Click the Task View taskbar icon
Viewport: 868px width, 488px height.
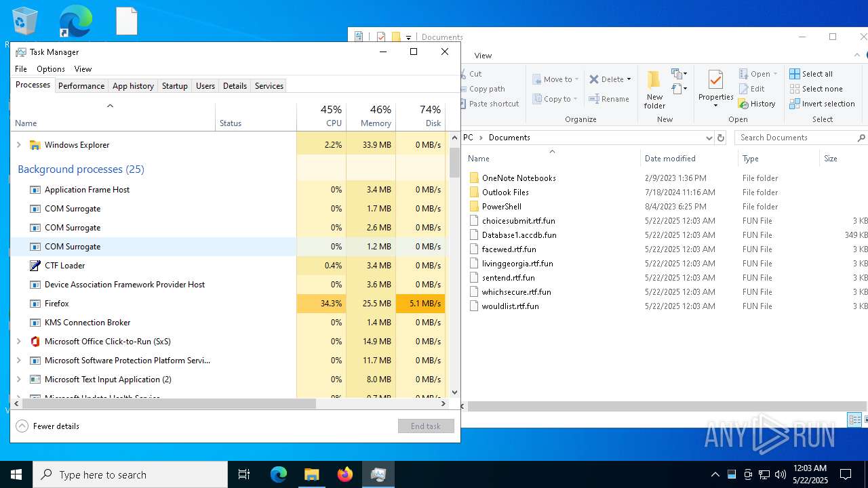(x=244, y=474)
